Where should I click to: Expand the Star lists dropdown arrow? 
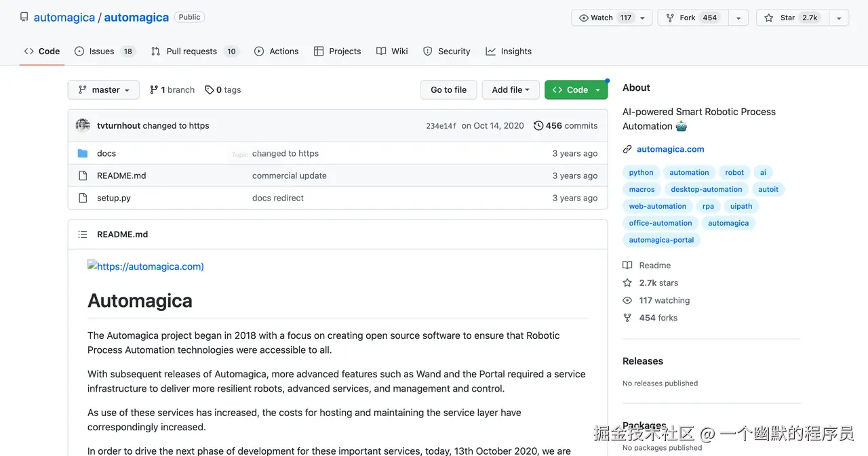(x=839, y=18)
